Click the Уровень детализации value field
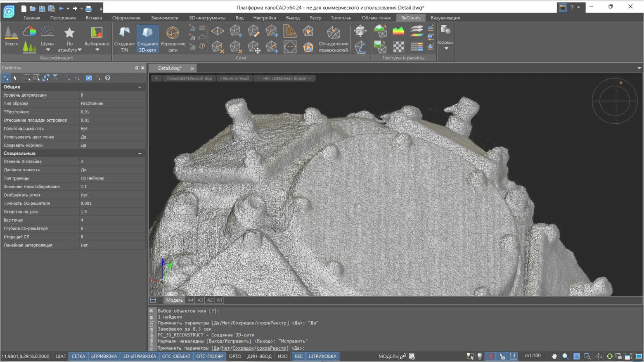This screenshot has height=362, width=644. [112, 95]
